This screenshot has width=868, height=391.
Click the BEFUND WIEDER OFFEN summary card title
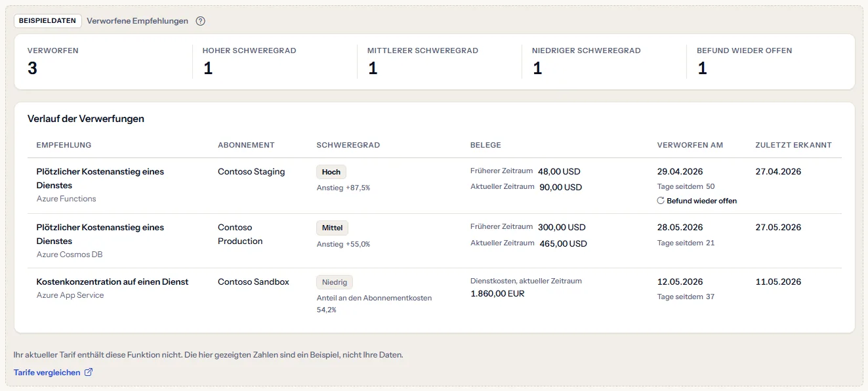[x=744, y=51]
